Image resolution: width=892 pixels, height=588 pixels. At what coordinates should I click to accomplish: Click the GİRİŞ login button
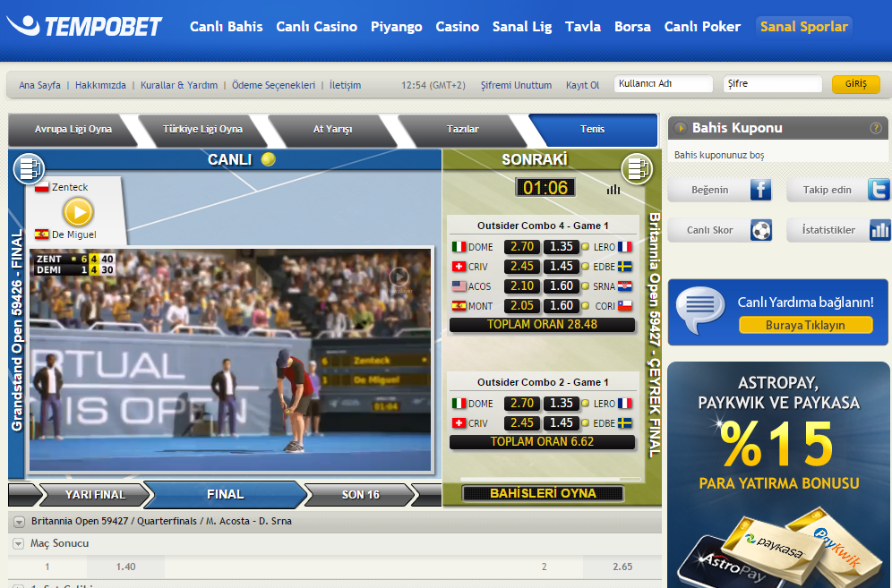[855, 84]
